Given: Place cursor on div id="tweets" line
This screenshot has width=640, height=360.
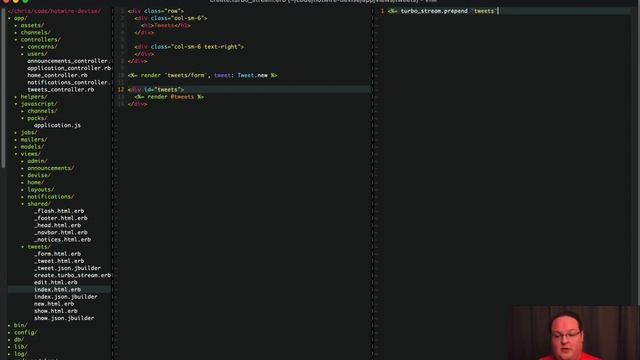Looking at the screenshot, I should 156,90.
